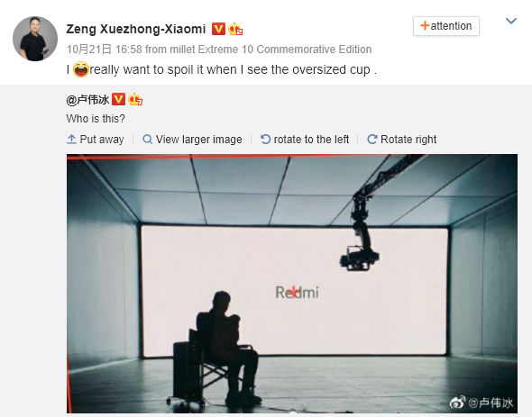Click the crown badge beside 卢伟冰

tap(135, 99)
